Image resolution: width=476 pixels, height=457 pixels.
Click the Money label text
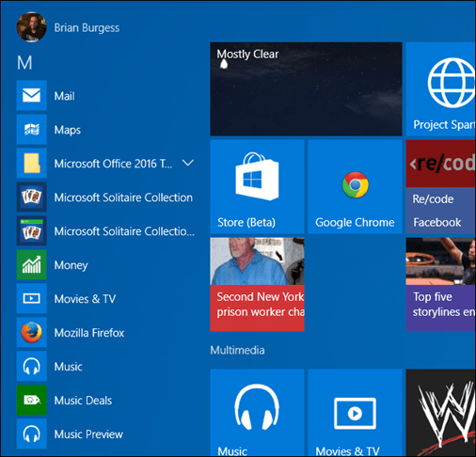click(x=71, y=265)
